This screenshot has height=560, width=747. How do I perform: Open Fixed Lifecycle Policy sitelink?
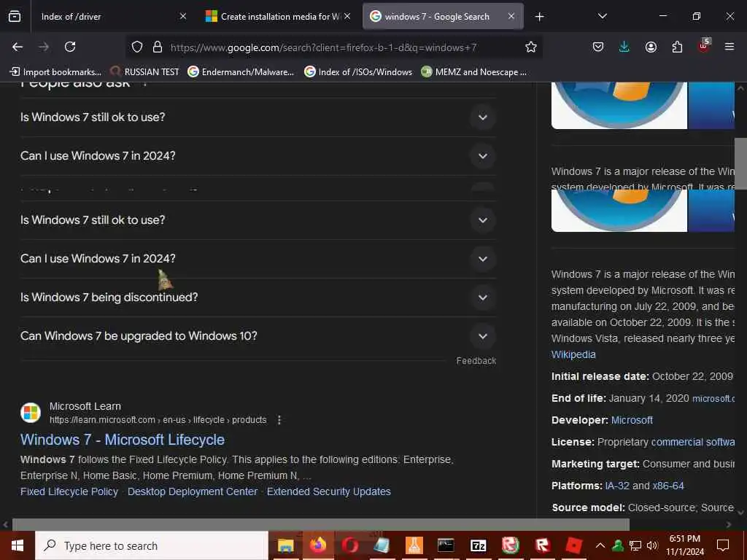pyautogui.click(x=69, y=491)
